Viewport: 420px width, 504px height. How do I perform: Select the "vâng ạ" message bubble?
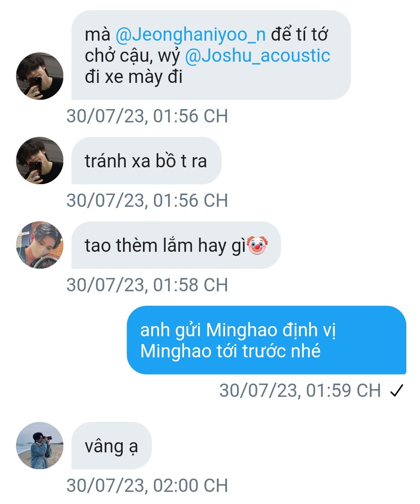(111, 445)
